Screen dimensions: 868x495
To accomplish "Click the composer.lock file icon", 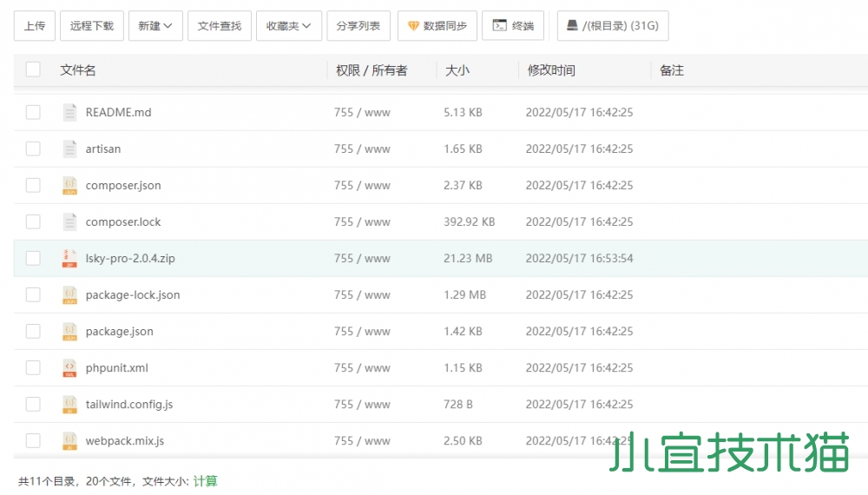I will tap(69, 222).
